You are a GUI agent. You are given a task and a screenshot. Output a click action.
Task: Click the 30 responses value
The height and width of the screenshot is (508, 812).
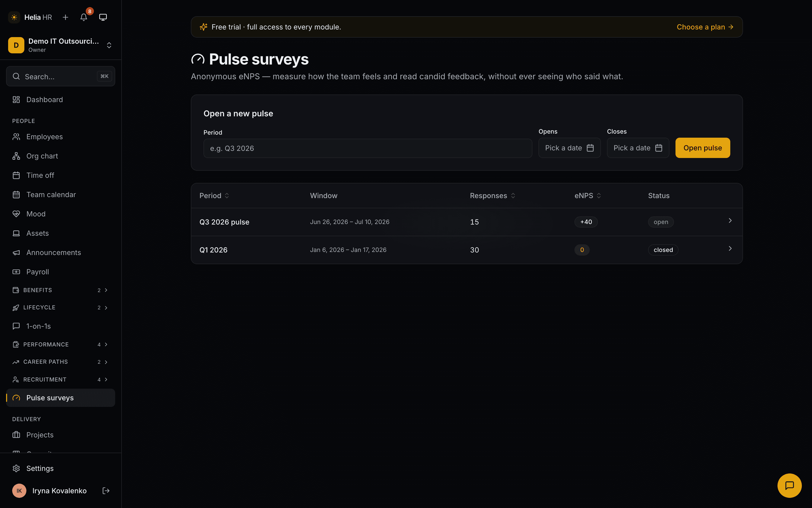[475, 250]
